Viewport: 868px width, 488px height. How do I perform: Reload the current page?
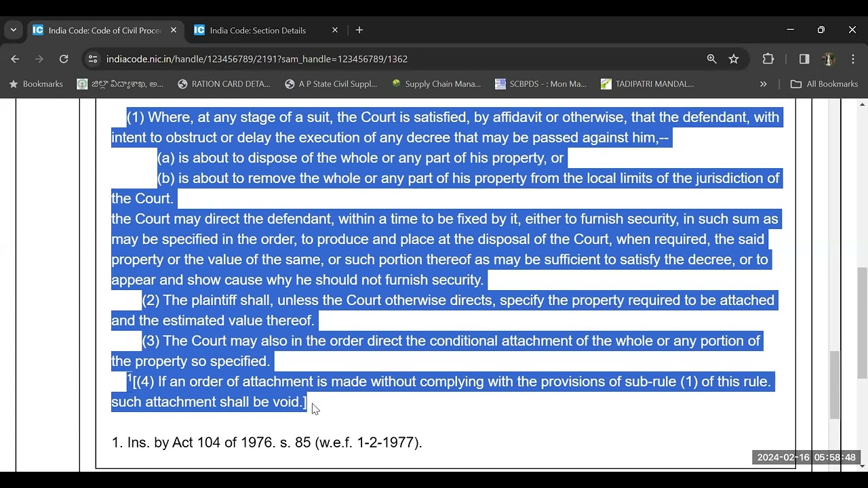point(64,59)
